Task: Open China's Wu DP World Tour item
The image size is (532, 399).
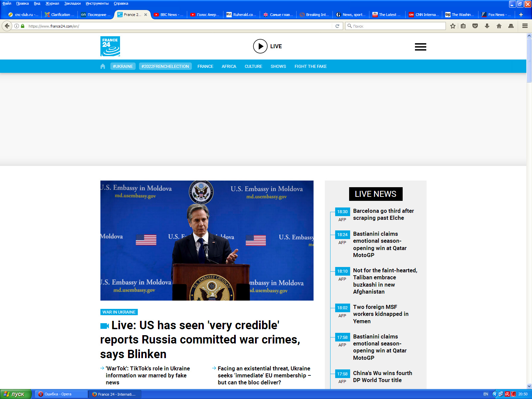Action: pyautogui.click(x=382, y=376)
